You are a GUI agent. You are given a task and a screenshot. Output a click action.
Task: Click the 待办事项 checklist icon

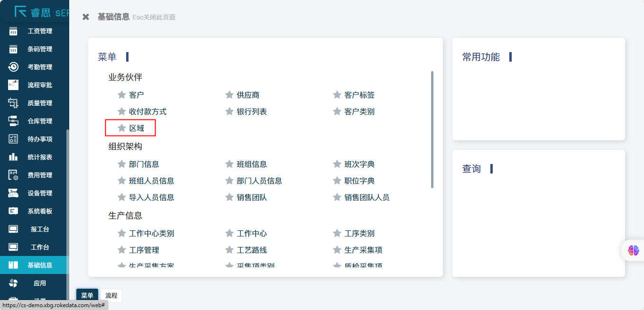pyautogui.click(x=13, y=139)
